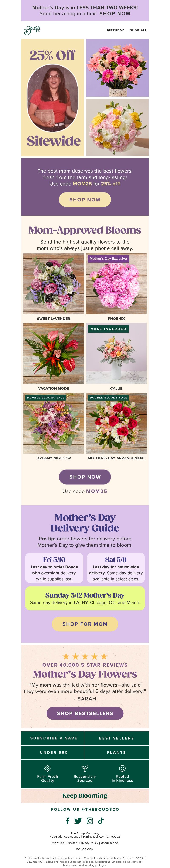Click the yellow SHOP NOW button
Image resolution: width=170 pixels, height=868 pixels.
click(85, 199)
